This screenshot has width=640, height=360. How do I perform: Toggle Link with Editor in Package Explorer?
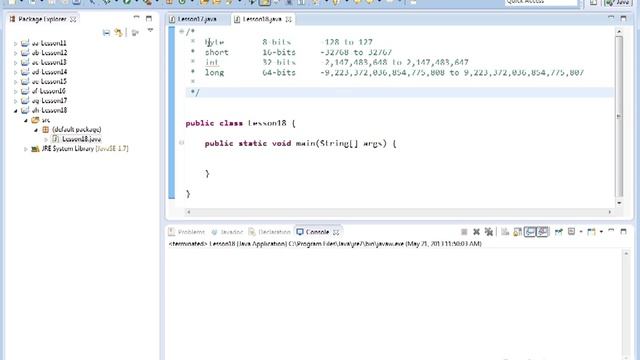point(119,33)
